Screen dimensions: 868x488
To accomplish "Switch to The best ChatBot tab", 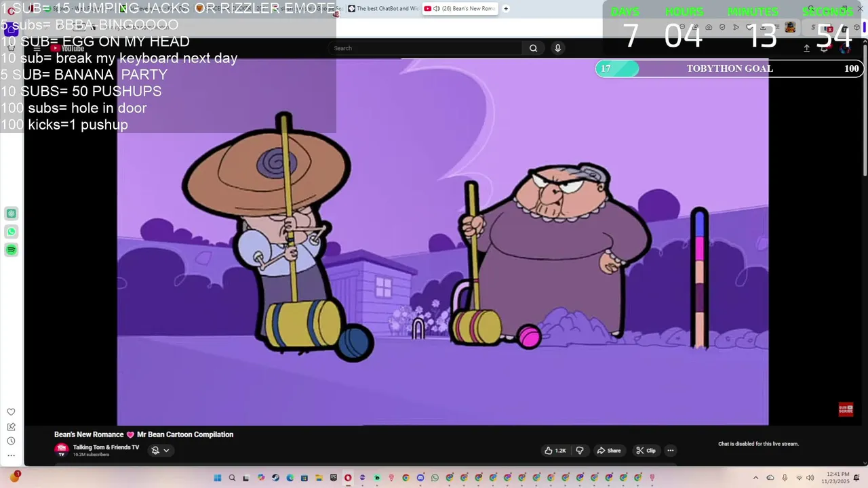I will (383, 9).
